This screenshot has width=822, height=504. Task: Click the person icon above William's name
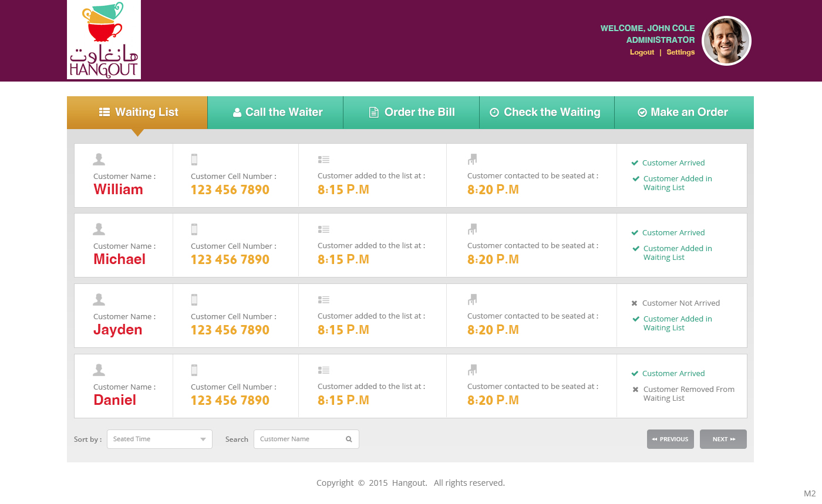point(99,159)
